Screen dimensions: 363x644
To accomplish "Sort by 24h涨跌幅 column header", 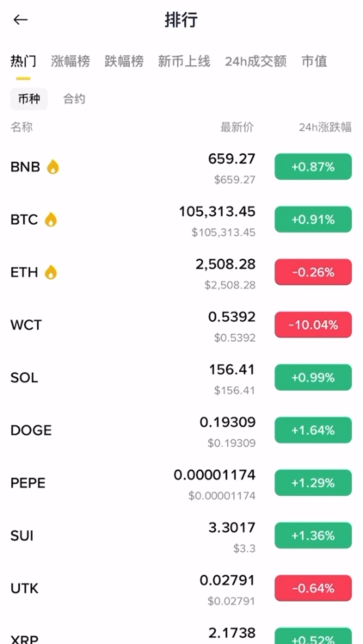I will tap(325, 127).
